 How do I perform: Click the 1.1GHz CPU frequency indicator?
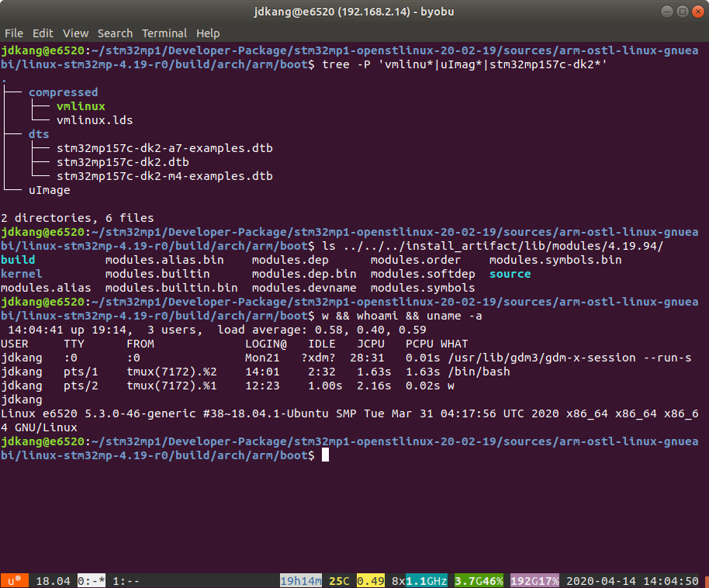[427, 581]
